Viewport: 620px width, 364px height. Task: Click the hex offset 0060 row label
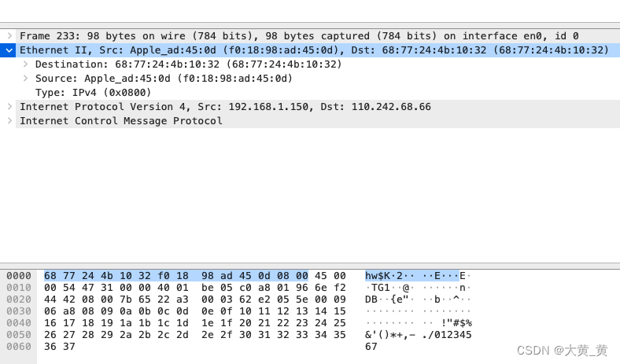19,346
